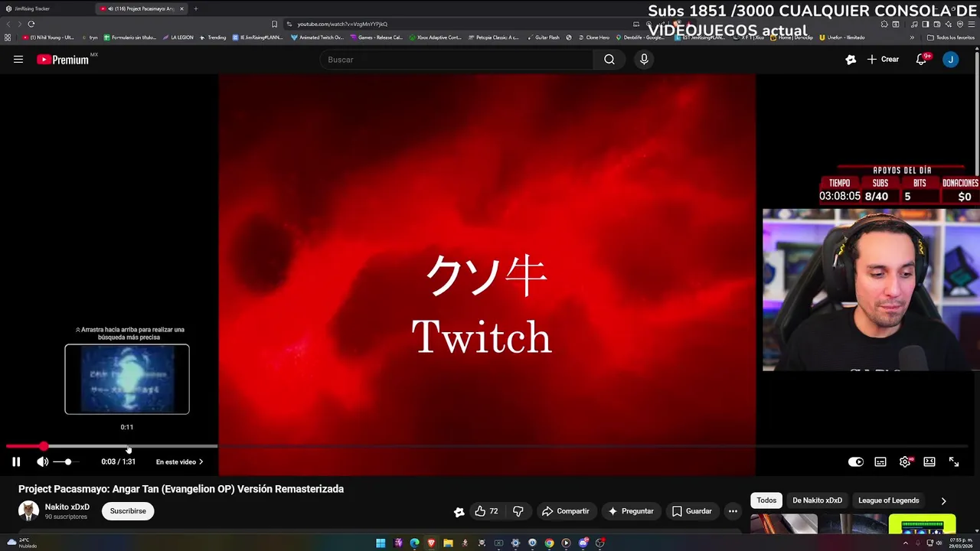Toggle autoplay switch in player
Image resolution: width=980 pixels, height=551 pixels.
pos(856,461)
